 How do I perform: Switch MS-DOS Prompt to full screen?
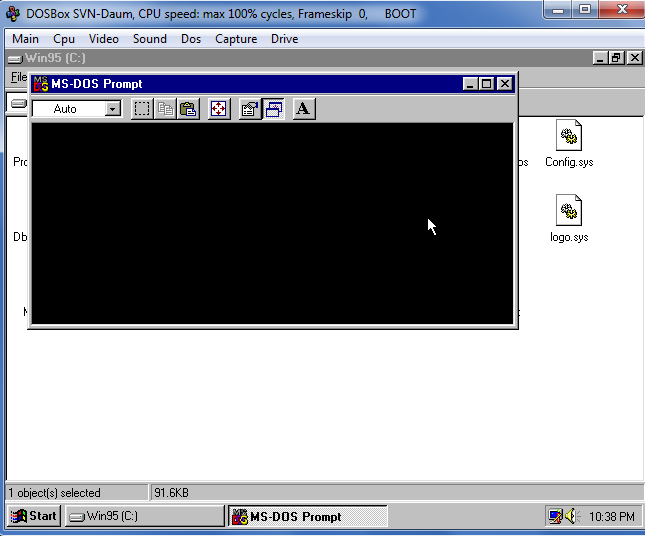coord(218,109)
